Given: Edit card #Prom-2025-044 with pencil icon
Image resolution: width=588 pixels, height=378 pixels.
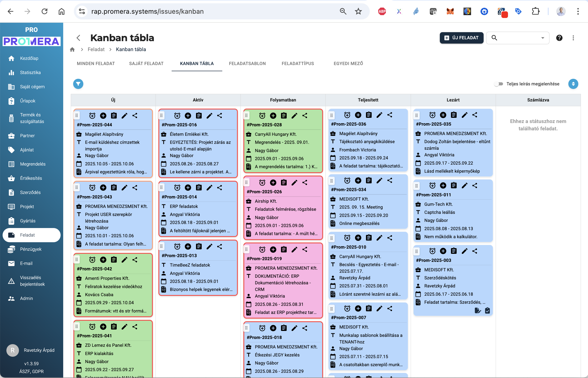Looking at the screenshot, I should 124,115.
